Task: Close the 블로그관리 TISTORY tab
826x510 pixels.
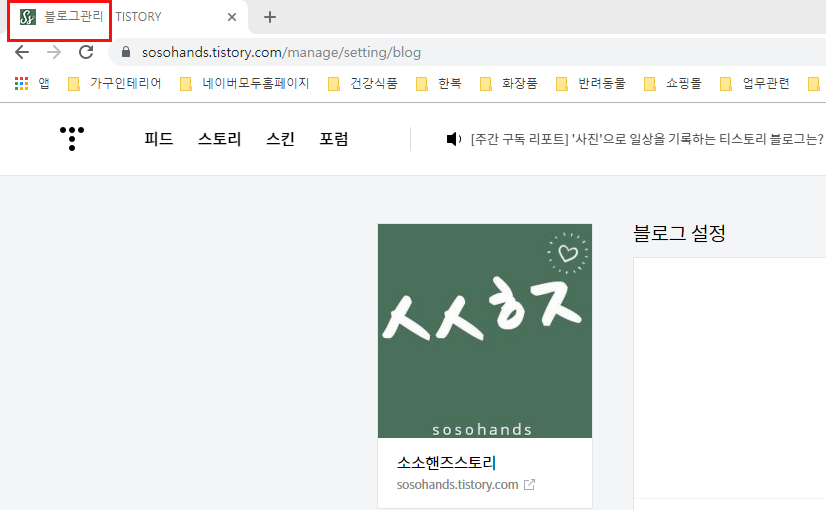Action: pyautogui.click(x=232, y=17)
